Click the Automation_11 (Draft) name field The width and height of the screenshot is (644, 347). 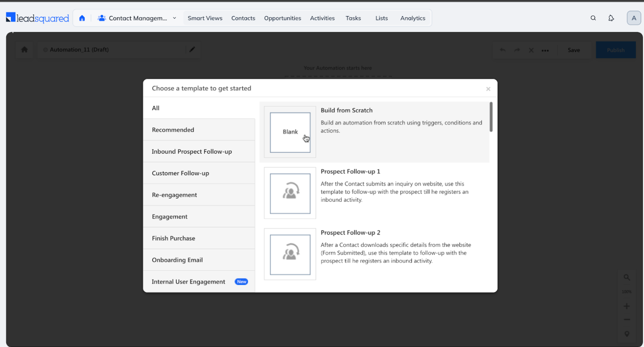click(x=112, y=50)
